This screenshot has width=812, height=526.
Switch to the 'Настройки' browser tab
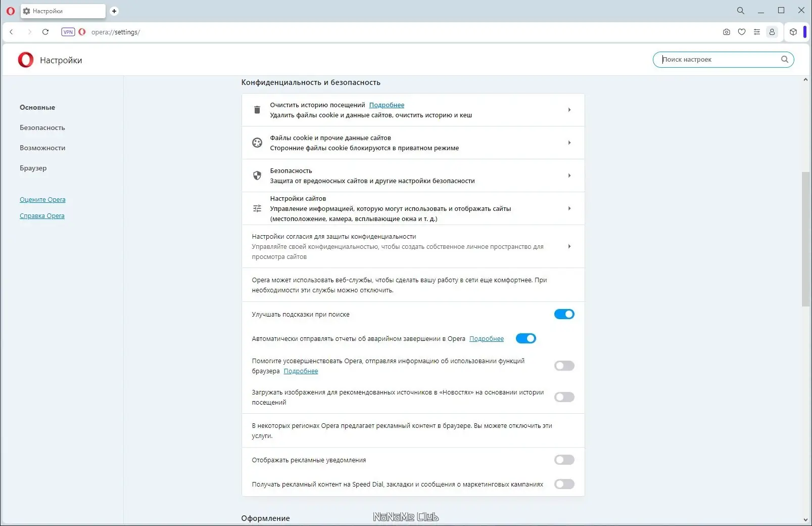click(63, 11)
